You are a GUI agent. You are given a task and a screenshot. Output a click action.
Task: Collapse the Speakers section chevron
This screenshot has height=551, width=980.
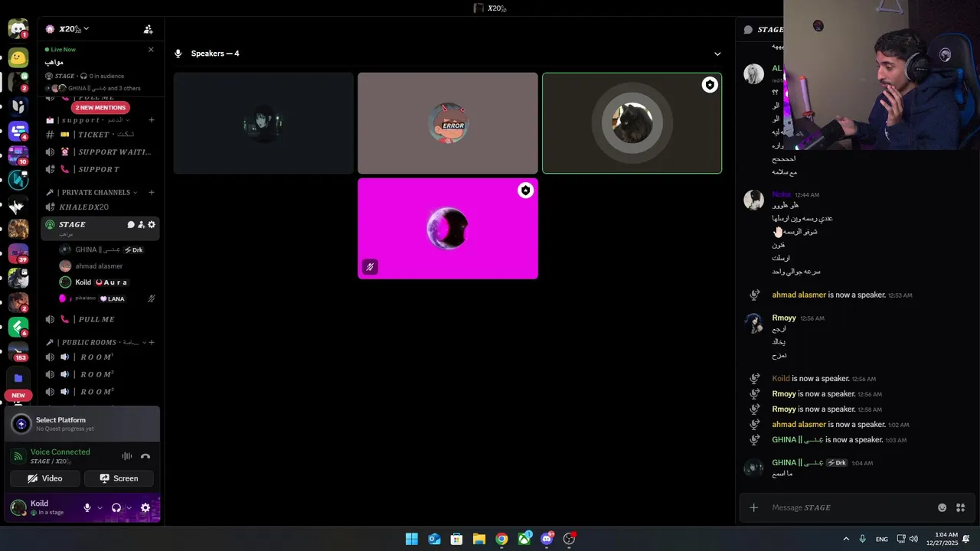click(717, 54)
